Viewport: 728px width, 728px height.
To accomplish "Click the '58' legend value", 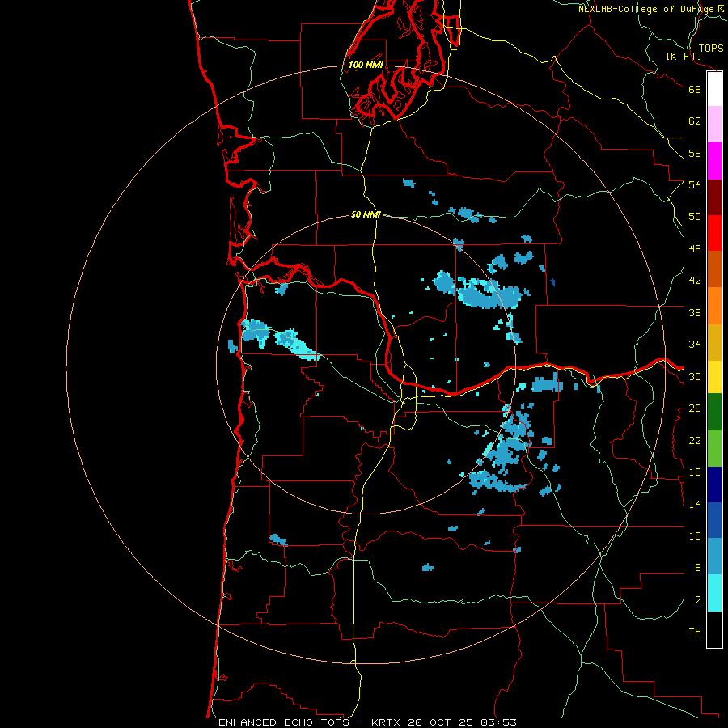I will pyautogui.click(x=695, y=153).
